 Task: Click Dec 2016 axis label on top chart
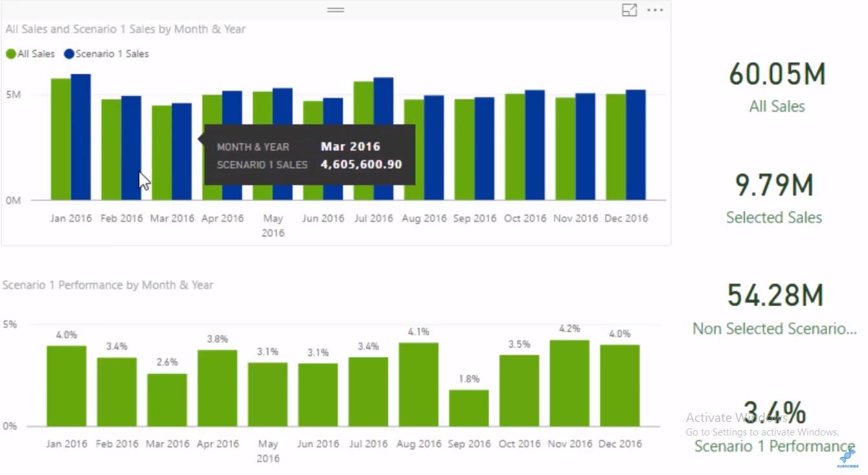[626, 219]
